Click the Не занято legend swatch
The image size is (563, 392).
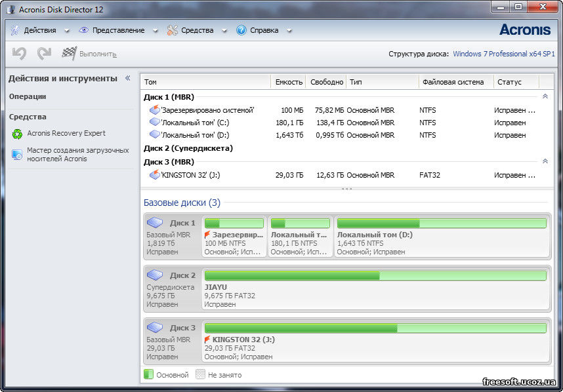200,374
